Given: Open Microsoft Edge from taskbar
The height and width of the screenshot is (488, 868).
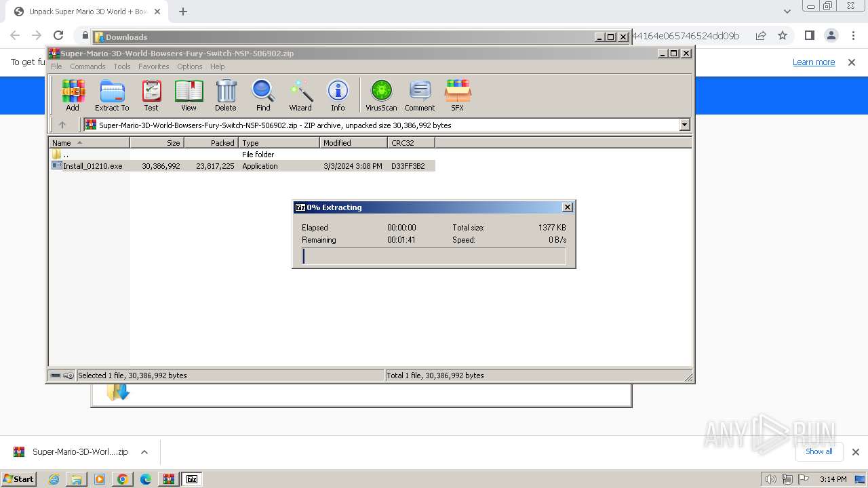Looking at the screenshot, I should 146,479.
